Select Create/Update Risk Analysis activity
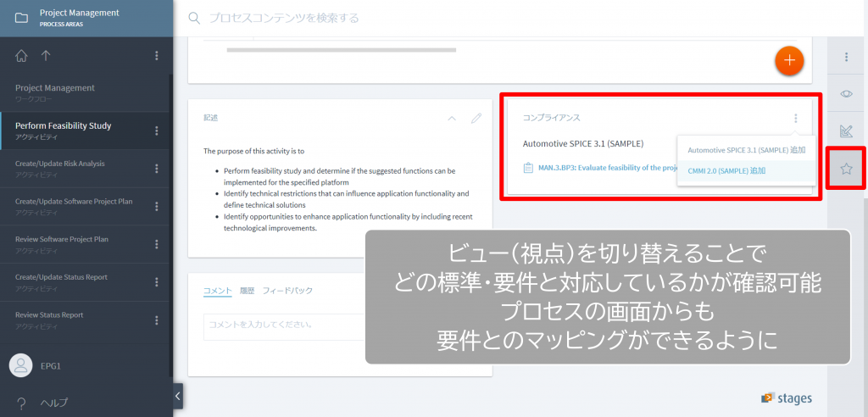Viewport: 868px width, 417px height. click(x=86, y=169)
